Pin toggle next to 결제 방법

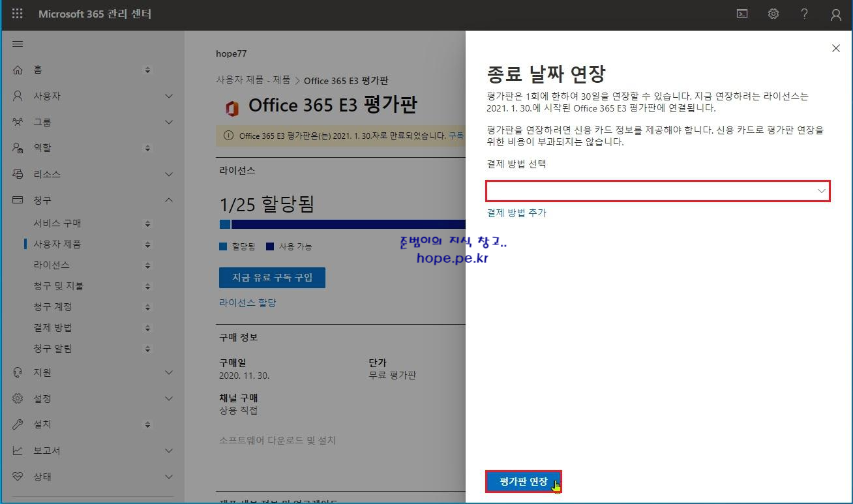[x=147, y=328]
